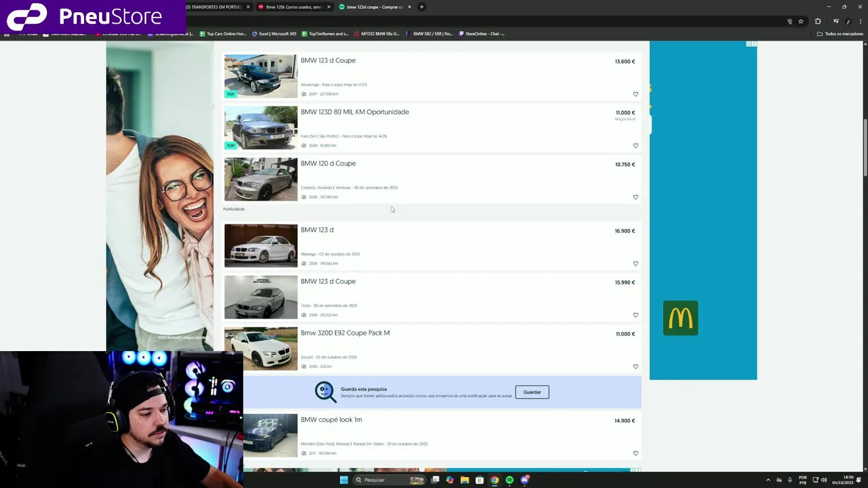
Task: Launch Copilot from the taskbar
Action: pyautogui.click(x=450, y=480)
